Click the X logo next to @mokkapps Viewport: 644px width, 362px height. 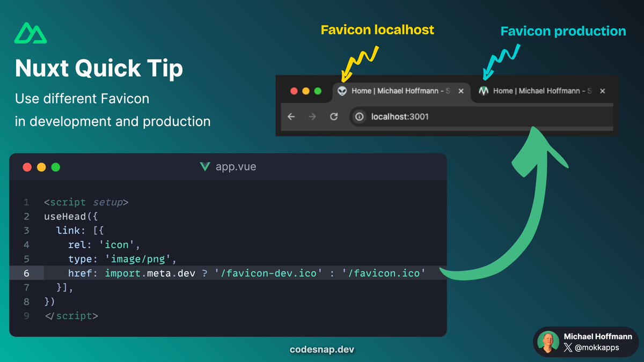click(568, 348)
